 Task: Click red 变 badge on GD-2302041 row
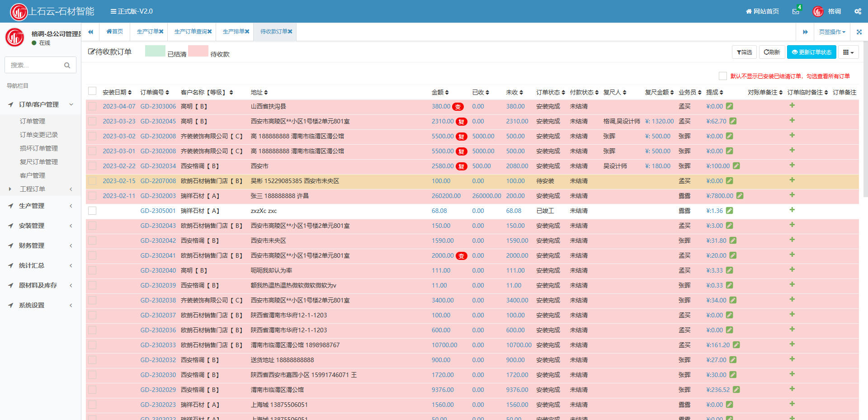click(461, 256)
